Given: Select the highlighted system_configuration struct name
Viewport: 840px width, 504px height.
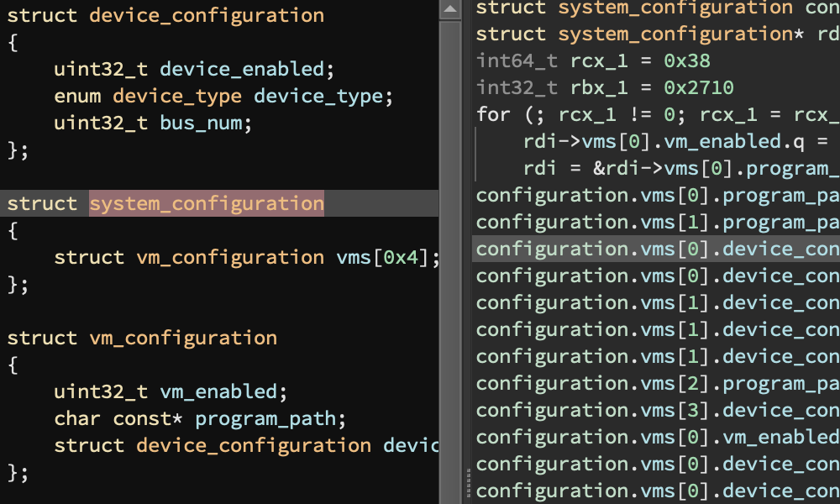Looking at the screenshot, I should (207, 203).
